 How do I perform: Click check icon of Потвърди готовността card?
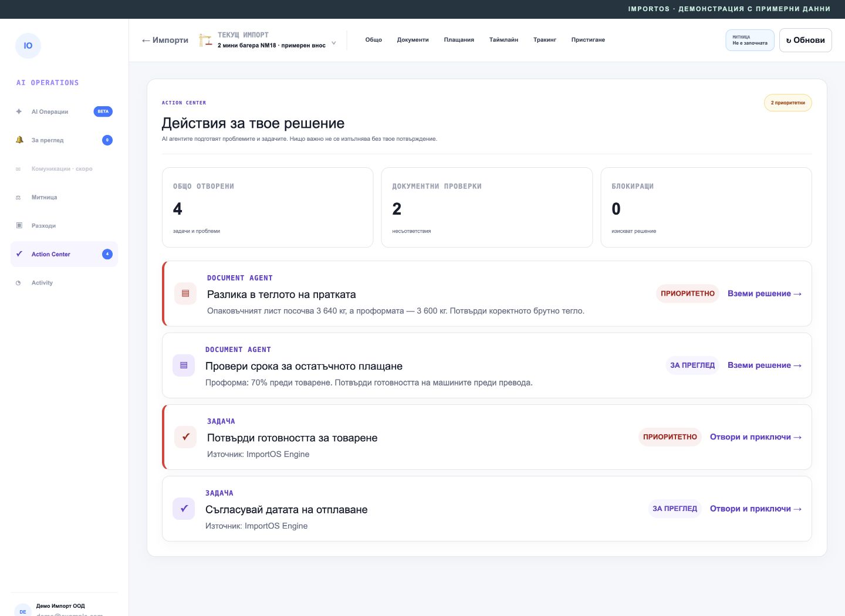(x=185, y=436)
